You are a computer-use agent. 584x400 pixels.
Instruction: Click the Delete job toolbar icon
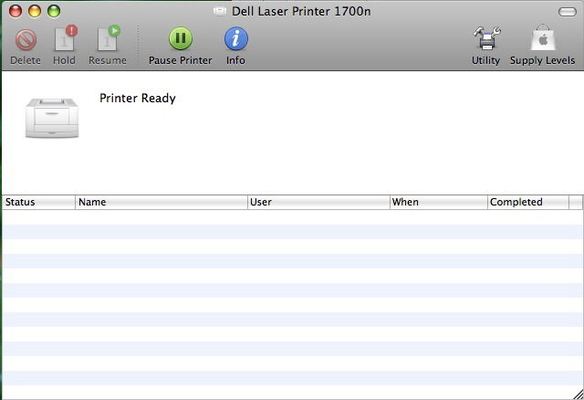click(x=26, y=40)
